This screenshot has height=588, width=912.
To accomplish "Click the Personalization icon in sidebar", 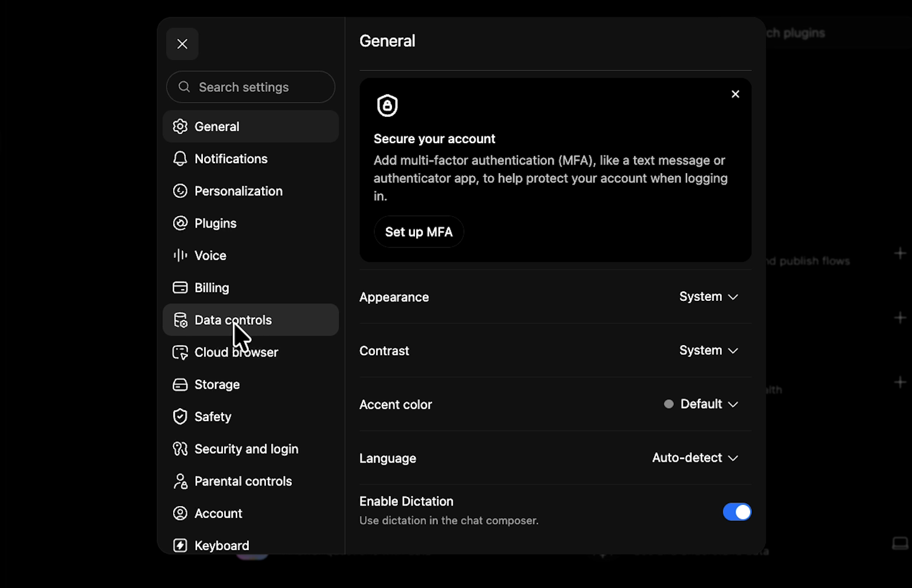I will (180, 191).
